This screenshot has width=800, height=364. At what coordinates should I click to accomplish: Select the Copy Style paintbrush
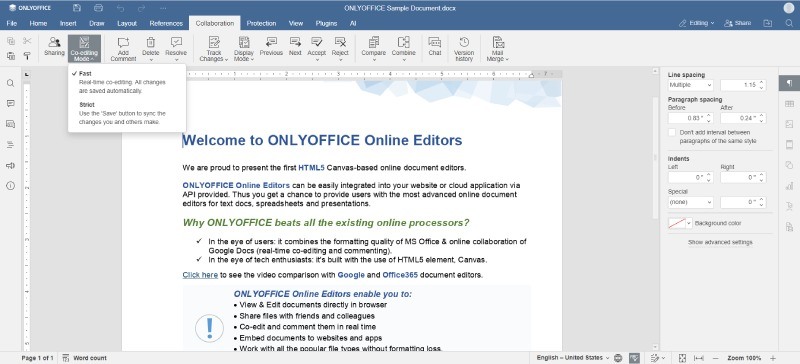27,56
